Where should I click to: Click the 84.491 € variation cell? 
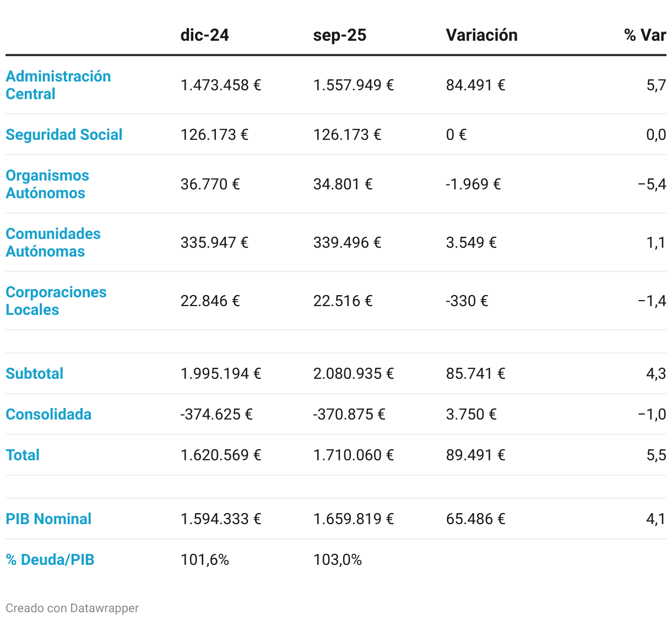pos(476,85)
